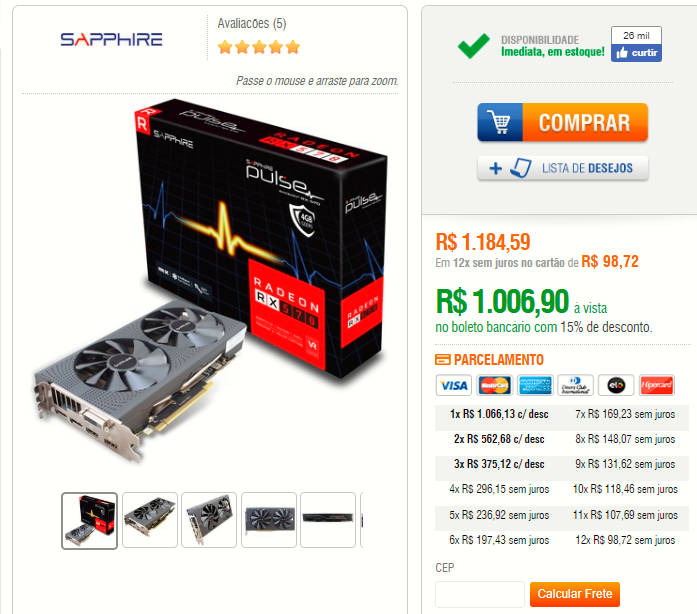Select the Diners Club card icon
The height and width of the screenshot is (614, 697).
(576, 385)
